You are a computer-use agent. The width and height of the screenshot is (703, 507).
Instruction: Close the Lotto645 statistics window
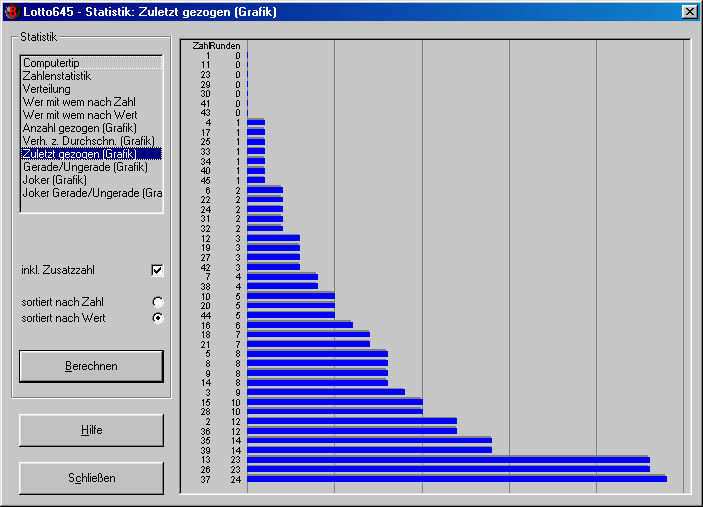click(690, 11)
